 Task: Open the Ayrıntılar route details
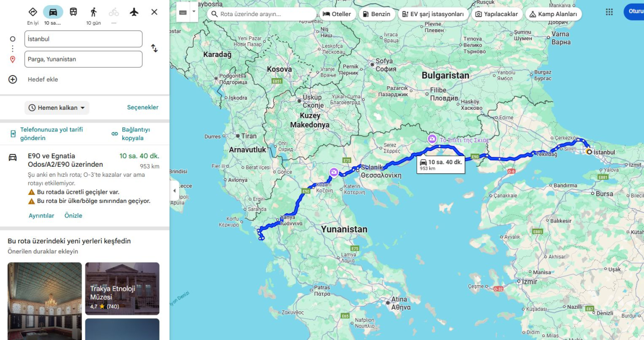click(x=41, y=216)
